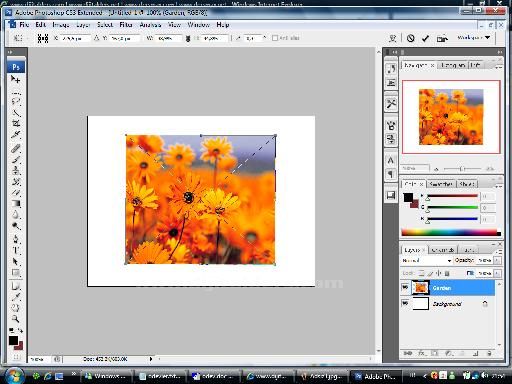Select the Background layer name
The image size is (512, 384).
point(447,304)
